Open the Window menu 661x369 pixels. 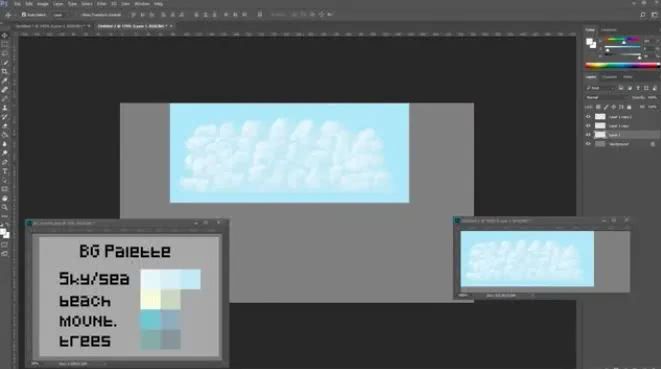pos(142,4)
